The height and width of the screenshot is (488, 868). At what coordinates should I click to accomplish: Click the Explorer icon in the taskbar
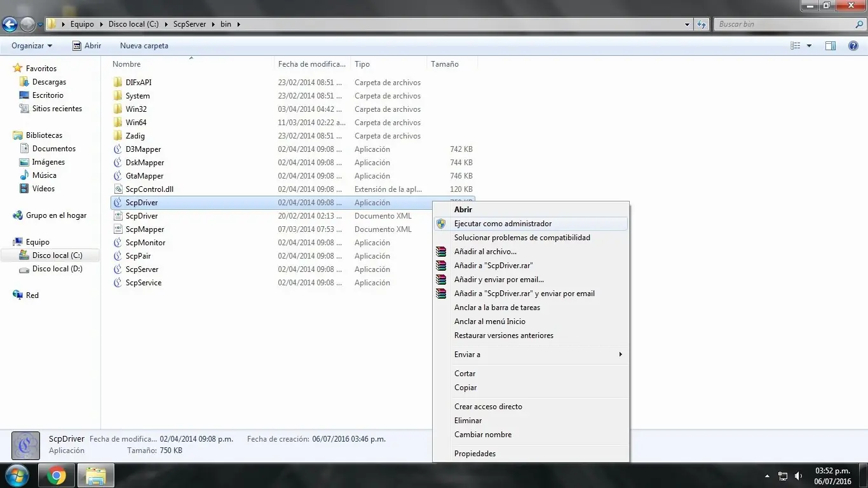pyautogui.click(x=96, y=475)
